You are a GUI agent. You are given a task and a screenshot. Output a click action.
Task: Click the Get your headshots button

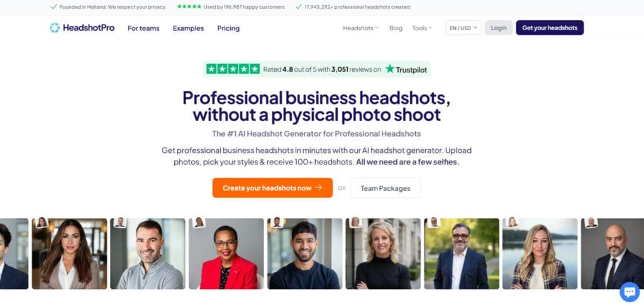tap(550, 28)
